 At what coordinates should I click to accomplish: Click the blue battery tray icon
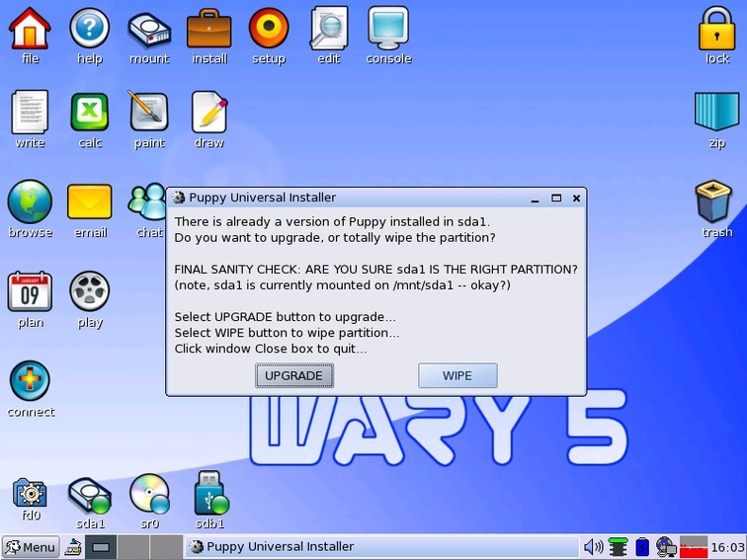[642, 547]
